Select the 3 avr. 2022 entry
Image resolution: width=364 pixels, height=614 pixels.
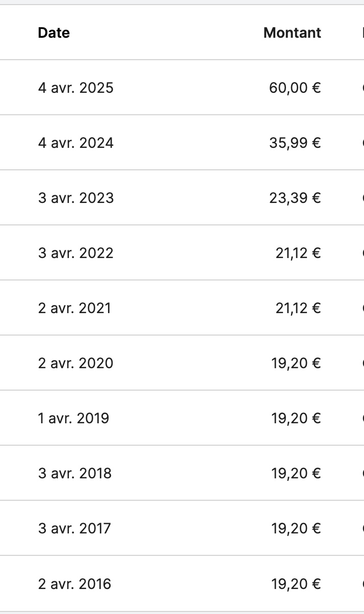pos(75,253)
